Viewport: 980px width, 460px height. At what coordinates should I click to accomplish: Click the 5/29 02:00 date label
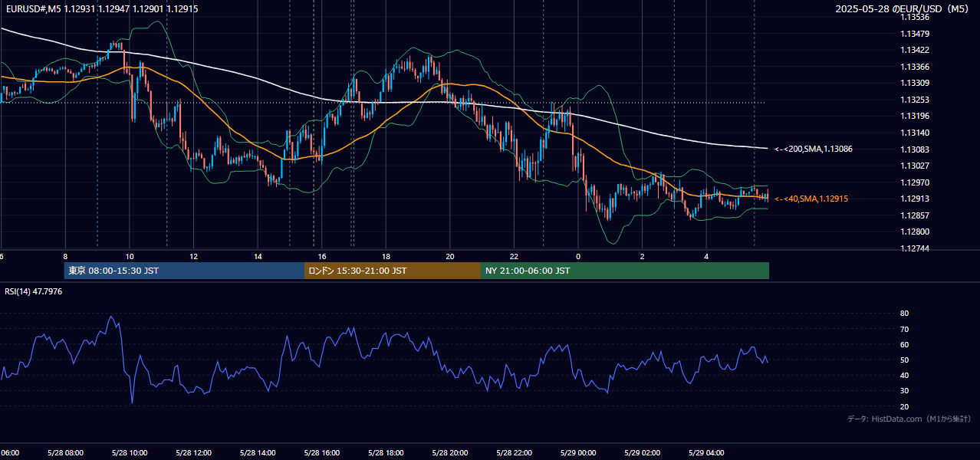[642, 453]
